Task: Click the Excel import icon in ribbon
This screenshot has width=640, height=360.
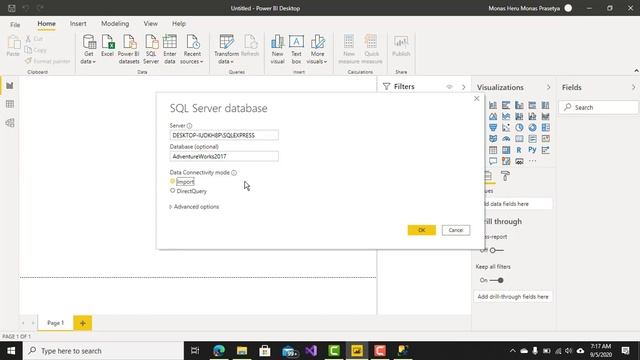Action: coord(107,42)
